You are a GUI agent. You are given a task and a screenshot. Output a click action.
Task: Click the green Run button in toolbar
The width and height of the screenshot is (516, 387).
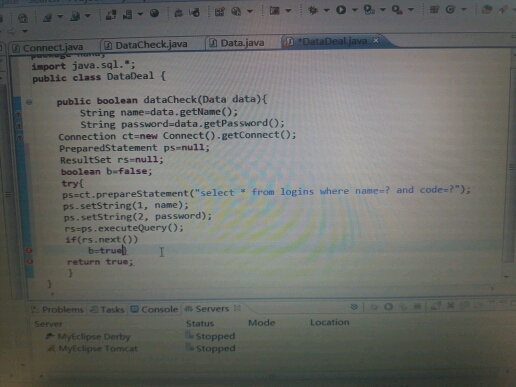point(341,10)
